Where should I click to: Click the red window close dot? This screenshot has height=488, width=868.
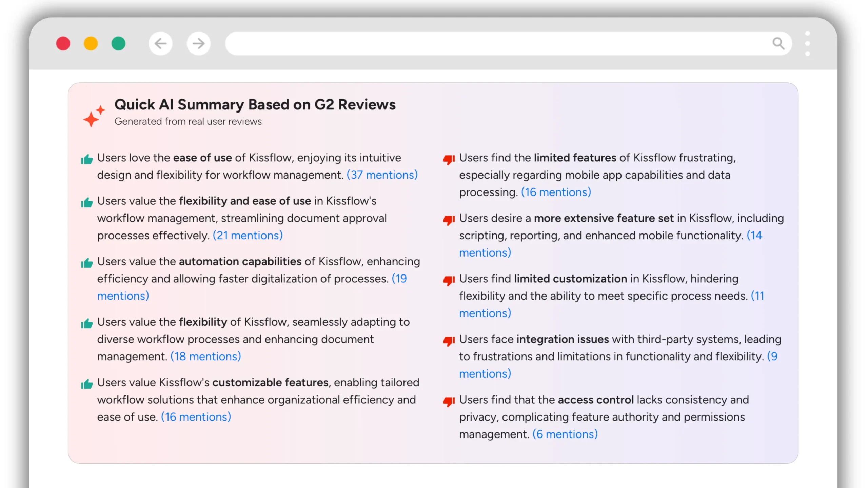pos(63,43)
